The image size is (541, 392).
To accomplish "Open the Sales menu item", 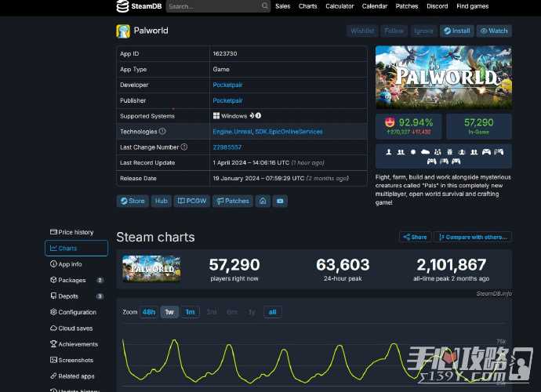I will point(282,6).
